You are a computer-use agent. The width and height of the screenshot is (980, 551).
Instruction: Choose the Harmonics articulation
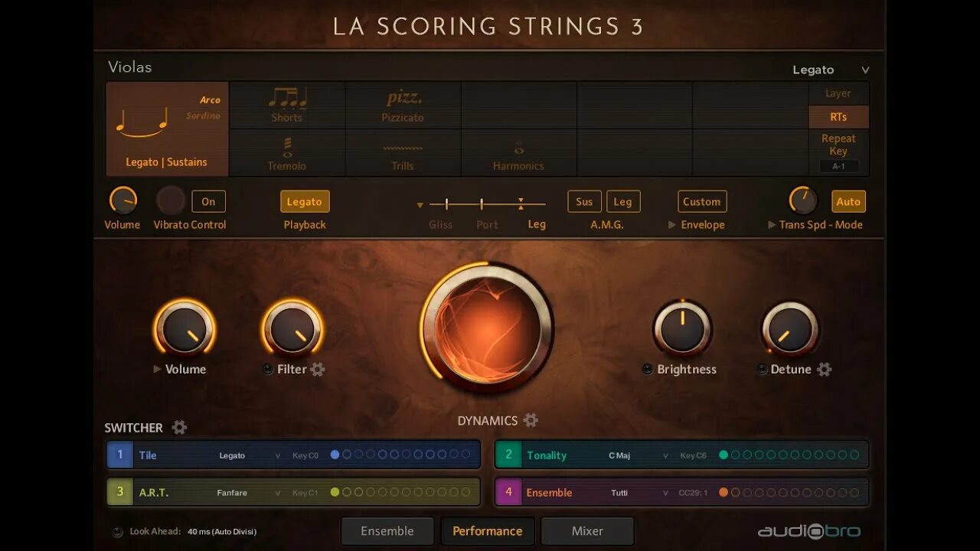[518, 153]
